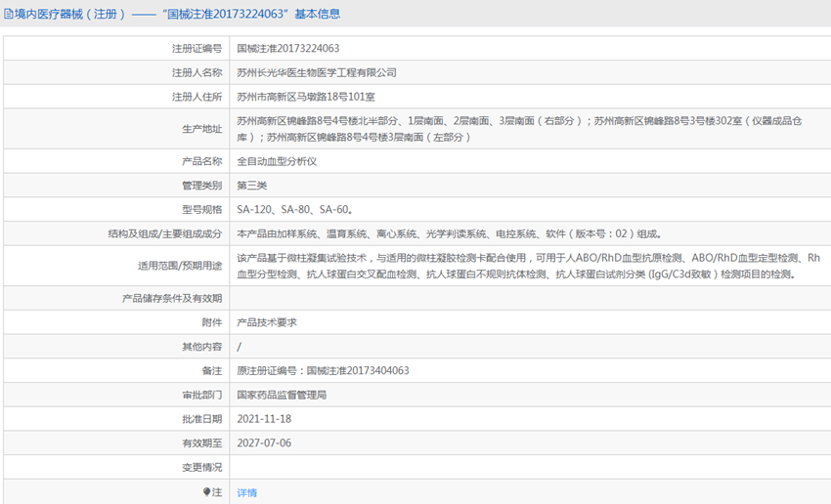Click approval date 2021-11-18

pos(264,419)
